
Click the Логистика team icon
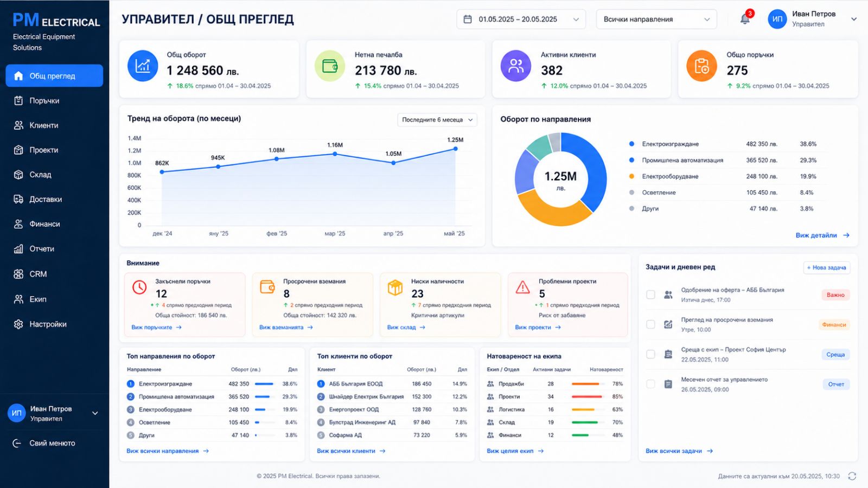(x=490, y=409)
